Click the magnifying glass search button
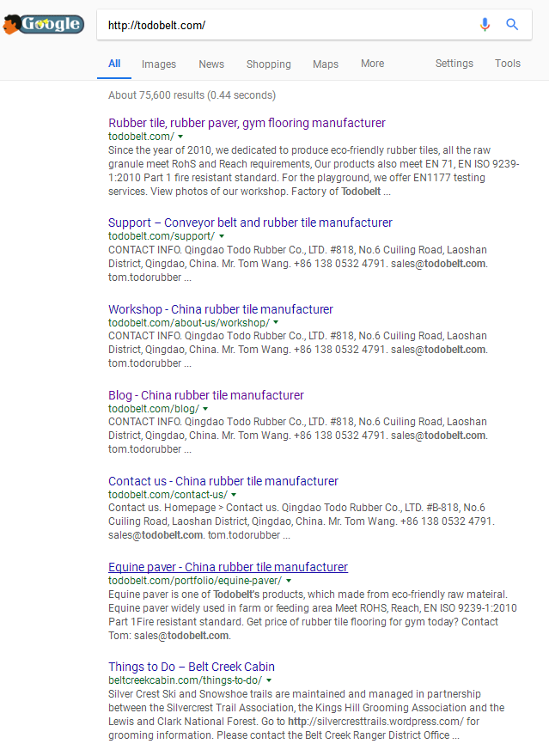Viewport: 549px width, 756px height. (x=512, y=24)
